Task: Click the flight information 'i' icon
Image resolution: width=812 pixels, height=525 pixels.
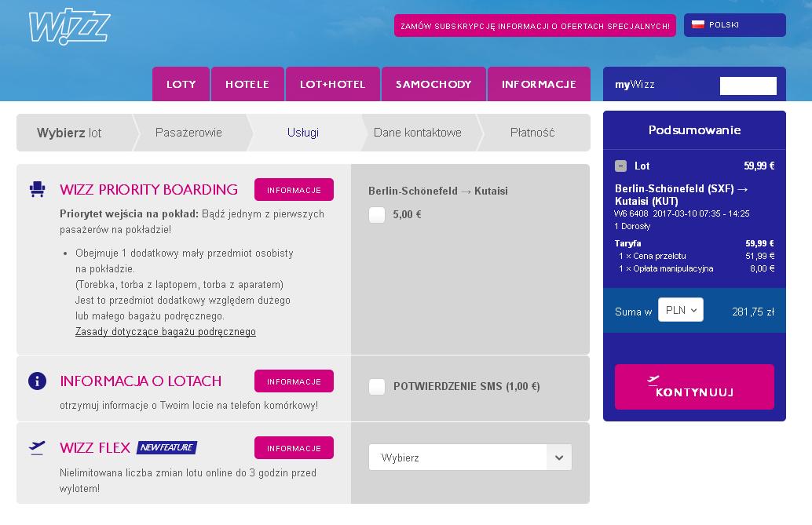Action: pos(37,381)
